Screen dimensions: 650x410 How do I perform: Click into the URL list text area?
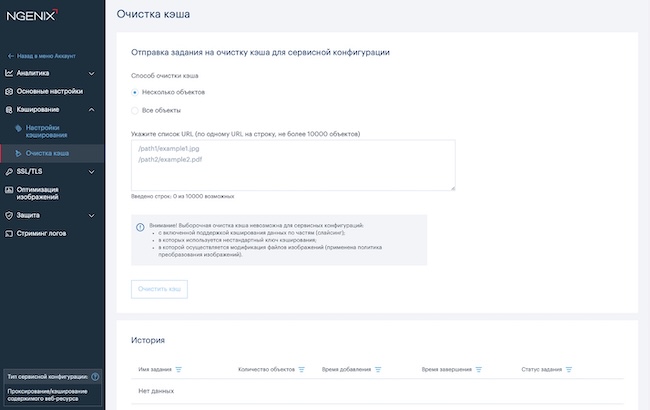(293, 164)
